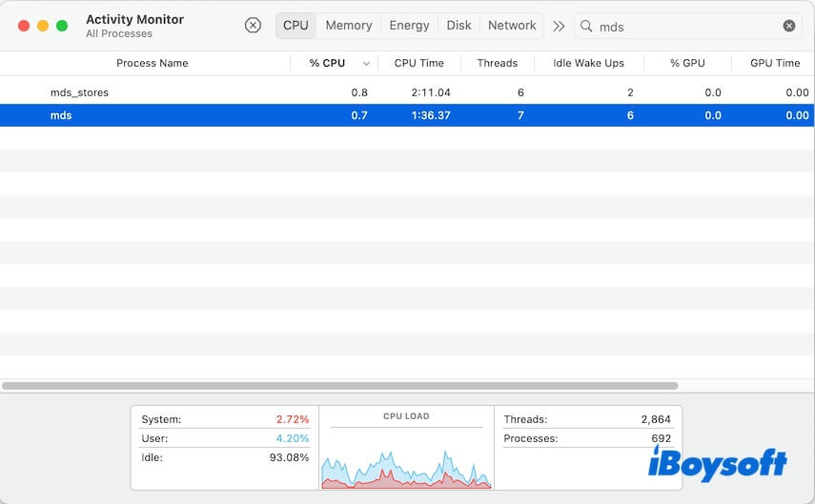815x504 pixels.
Task: Clear the search field text
Action: coord(789,26)
